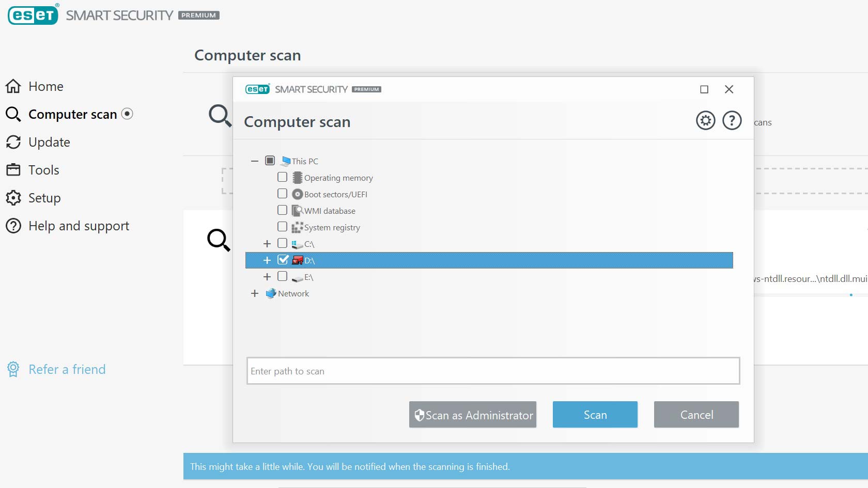Open Update in sidebar menu
The image size is (868, 488).
pyautogui.click(x=49, y=142)
